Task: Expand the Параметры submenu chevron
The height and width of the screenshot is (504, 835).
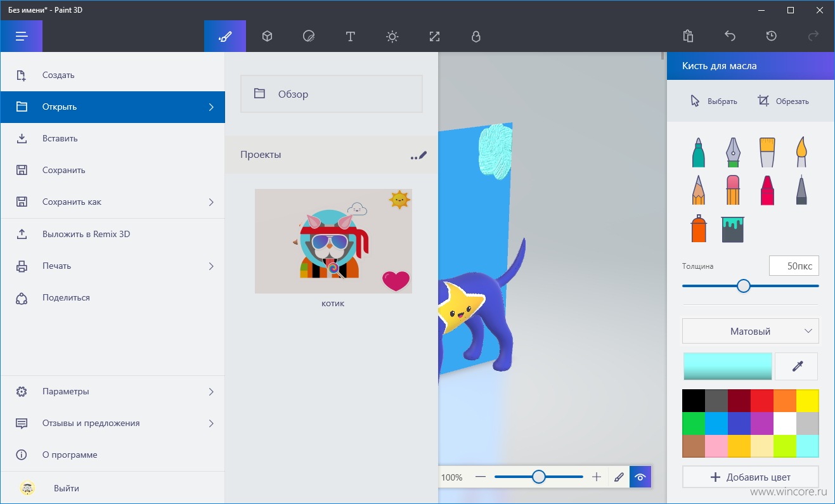Action: tap(211, 392)
